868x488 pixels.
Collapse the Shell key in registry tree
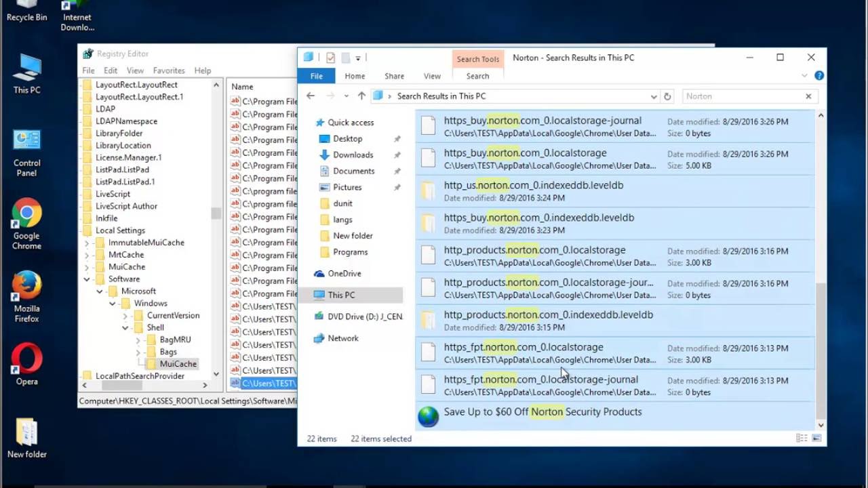pos(125,328)
